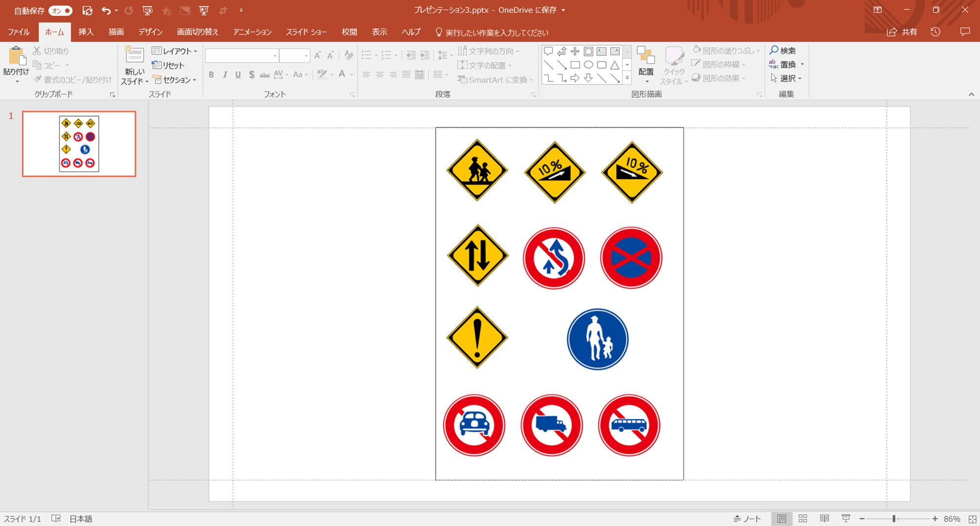The image size is (980, 526).
Task: Toggle the AutoSave switch
Action: pyautogui.click(x=60, y=10)
